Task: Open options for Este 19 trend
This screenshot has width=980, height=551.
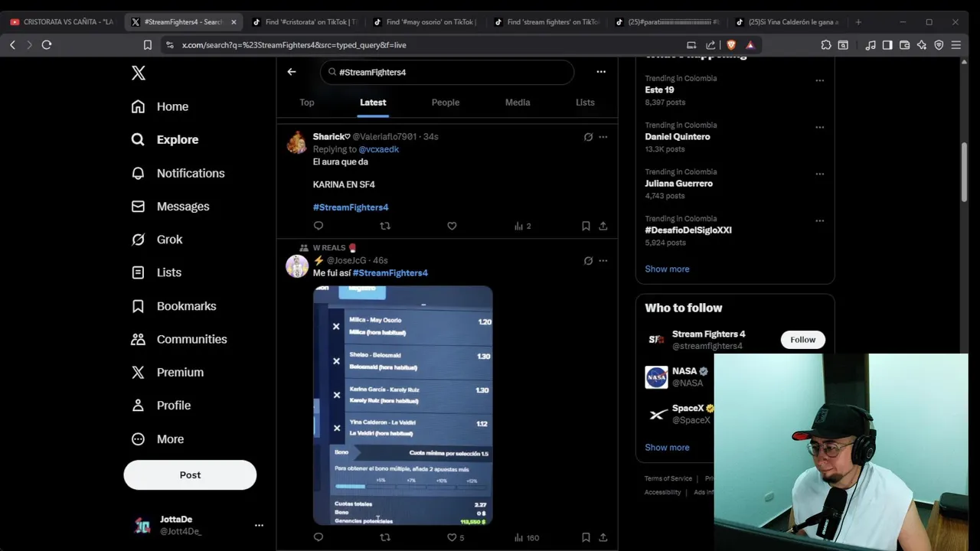Action: pos(819,80)
